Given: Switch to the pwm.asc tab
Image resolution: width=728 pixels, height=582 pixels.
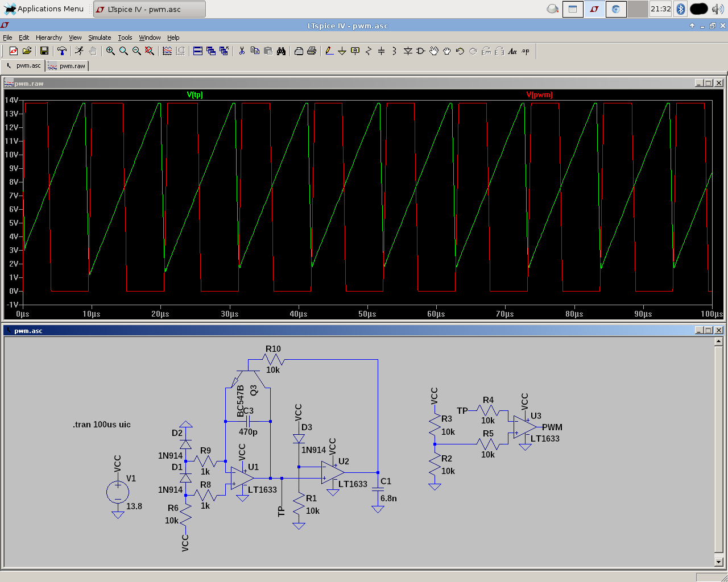Looking at the screenshot, I should [x=23, y=65].
